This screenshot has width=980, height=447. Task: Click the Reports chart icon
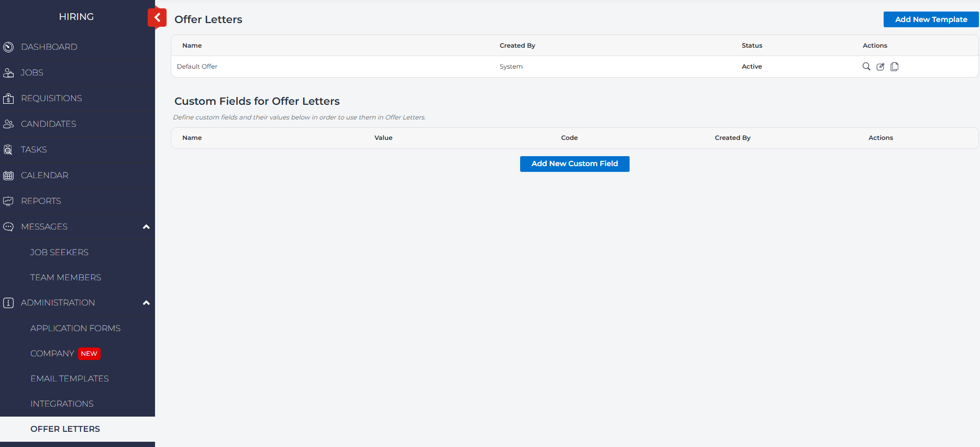click(x=8, y=201)
